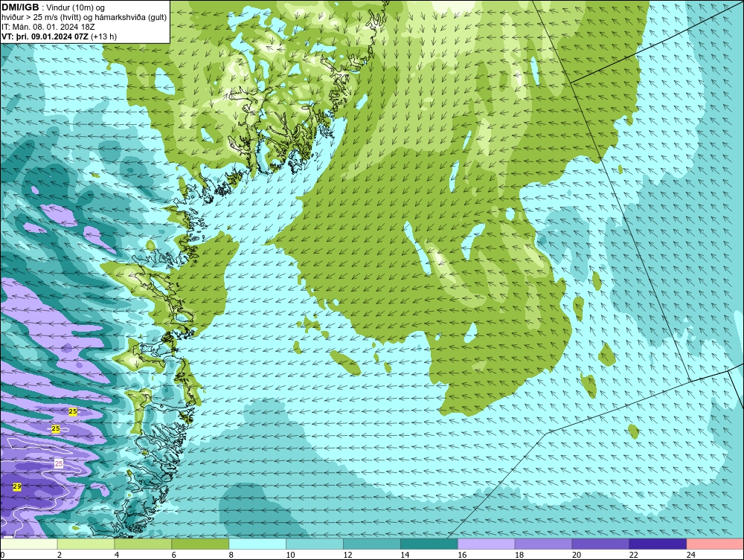
Task: Click the legend scale number 22
Action: (633, 555)
